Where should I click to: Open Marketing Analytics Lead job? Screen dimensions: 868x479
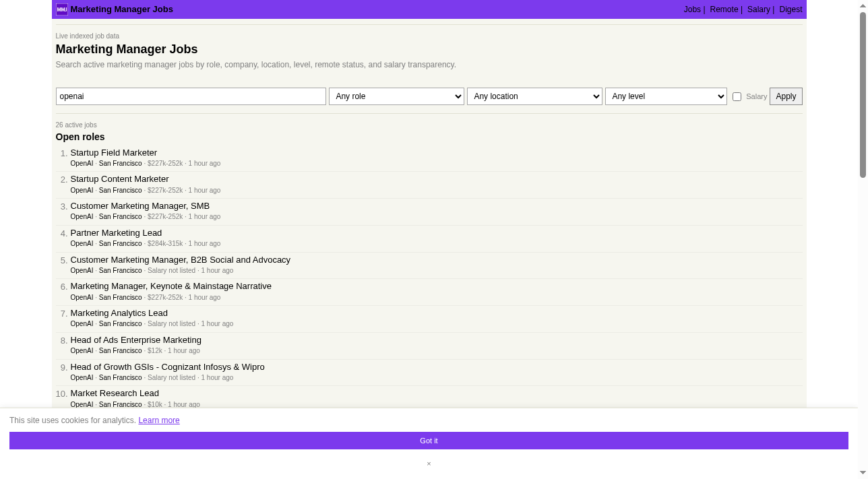(119, 313)
